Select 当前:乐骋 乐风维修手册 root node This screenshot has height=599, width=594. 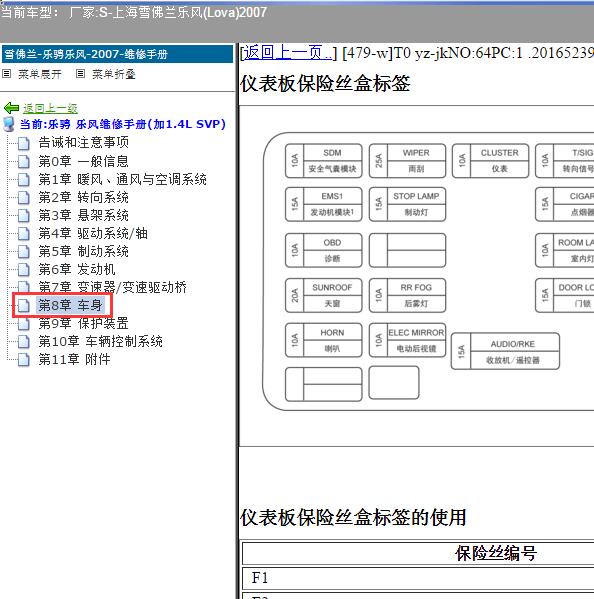click(123, 124)
